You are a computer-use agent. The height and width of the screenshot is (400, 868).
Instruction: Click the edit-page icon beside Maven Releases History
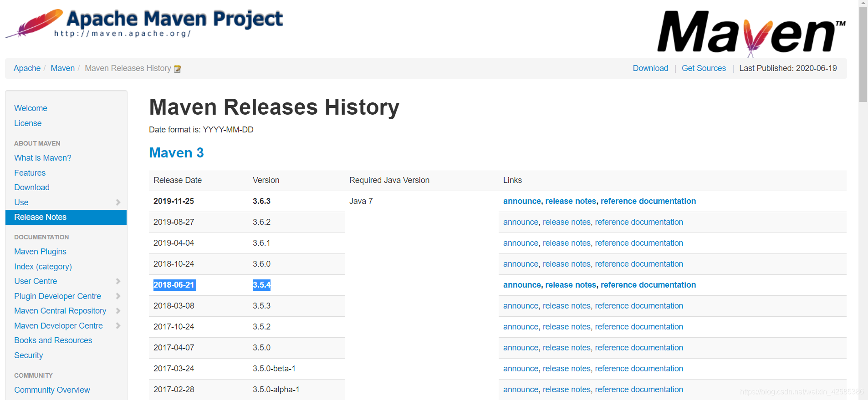[178, 69]
